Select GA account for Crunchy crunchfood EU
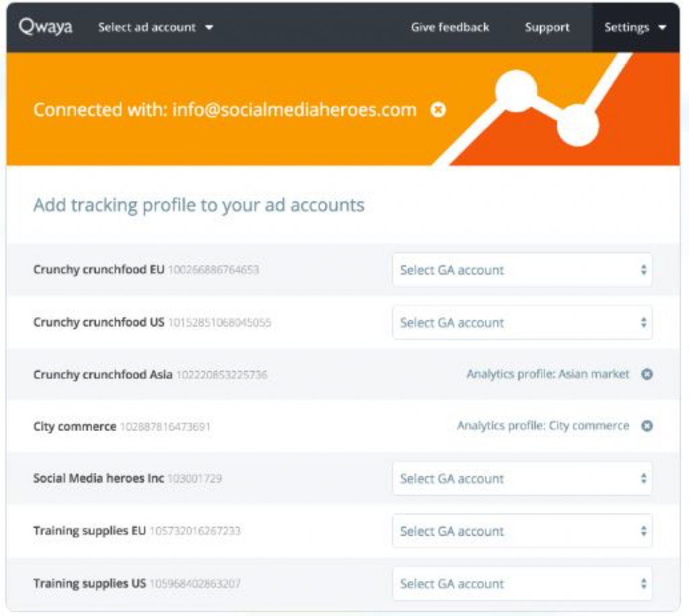Screen dimensions: 689x616 pyautogui.click(x=522, y=269)
